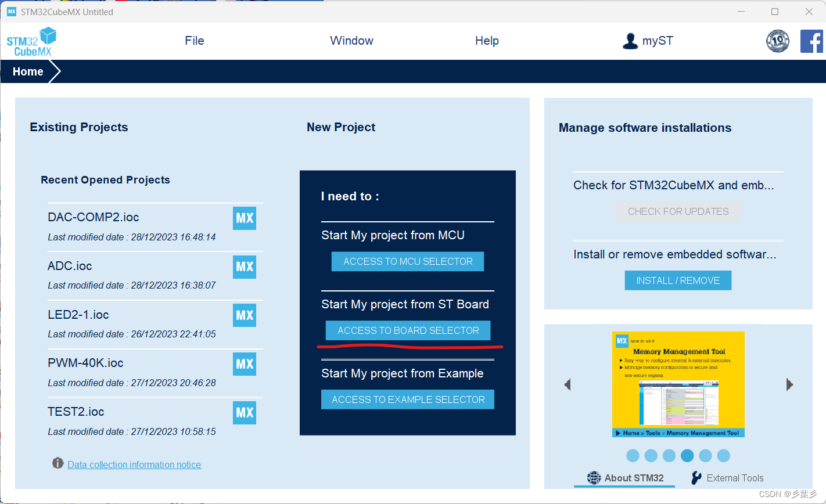Select the first carousel dot
Image resolution: width=826 pixels, height=504 pixels.
click(x=633, y=456)
